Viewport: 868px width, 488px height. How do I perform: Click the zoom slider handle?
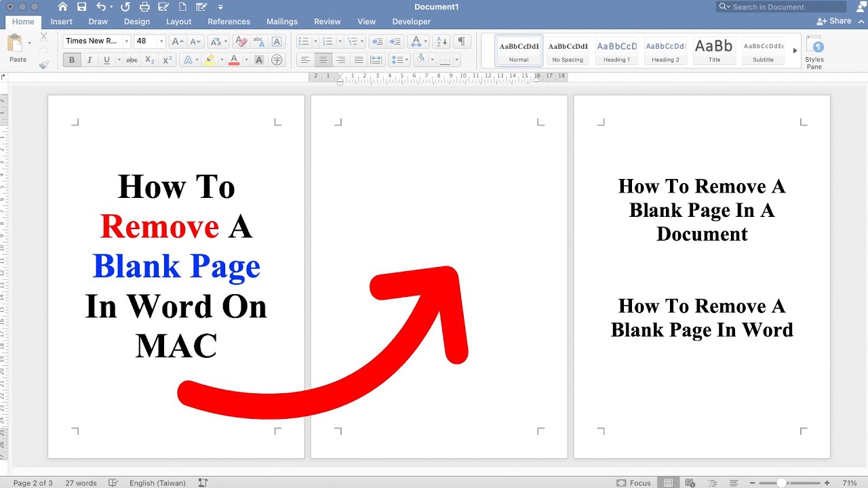pyautogui.click(x=781, y=483)
